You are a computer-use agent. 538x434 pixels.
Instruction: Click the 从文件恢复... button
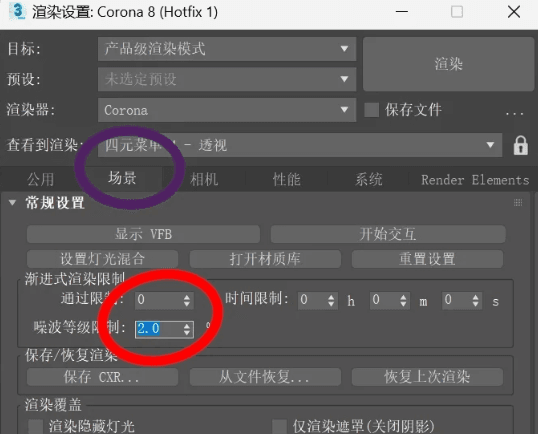[x=265, y=377]
